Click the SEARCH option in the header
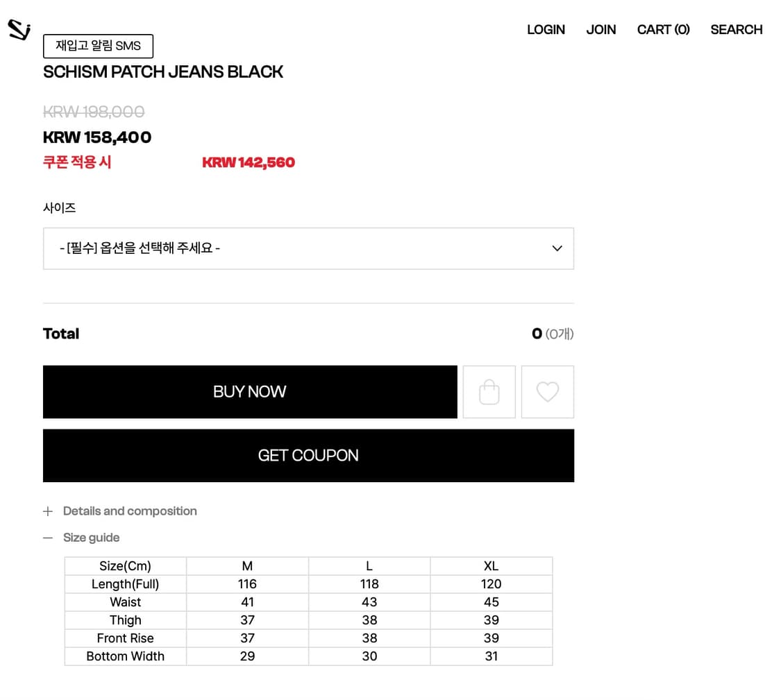This screenshot has width=781, height=700. [x=736, y=30]
